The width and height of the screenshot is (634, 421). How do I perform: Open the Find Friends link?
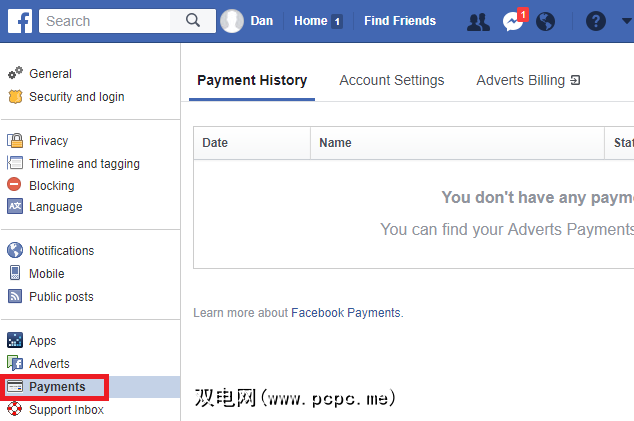point(400,21)
